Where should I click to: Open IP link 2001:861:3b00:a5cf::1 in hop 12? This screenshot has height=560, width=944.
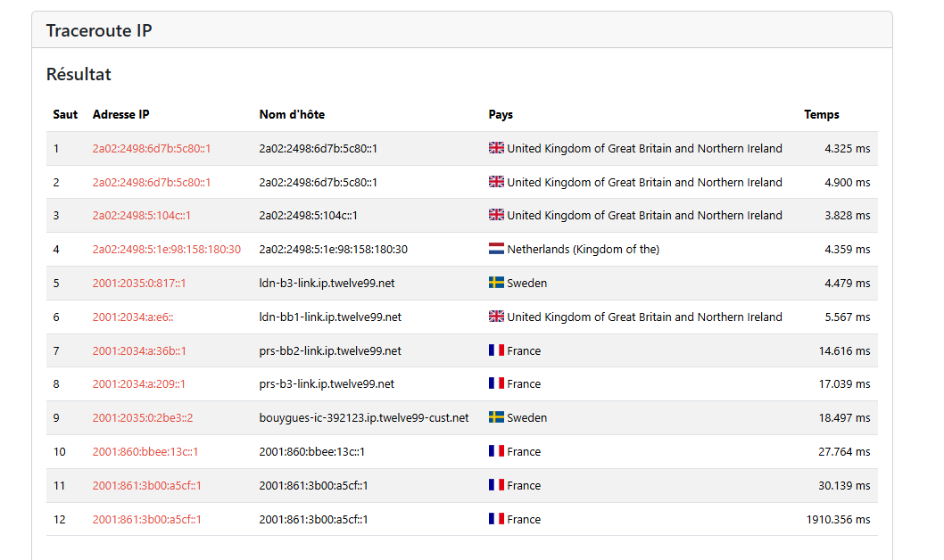(x=147, y=519)
